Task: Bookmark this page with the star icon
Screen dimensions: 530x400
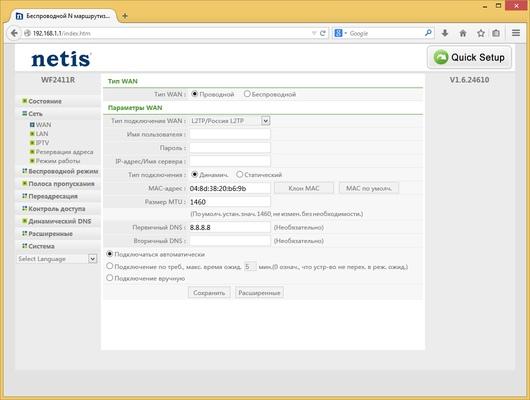Action: [481, 33]
